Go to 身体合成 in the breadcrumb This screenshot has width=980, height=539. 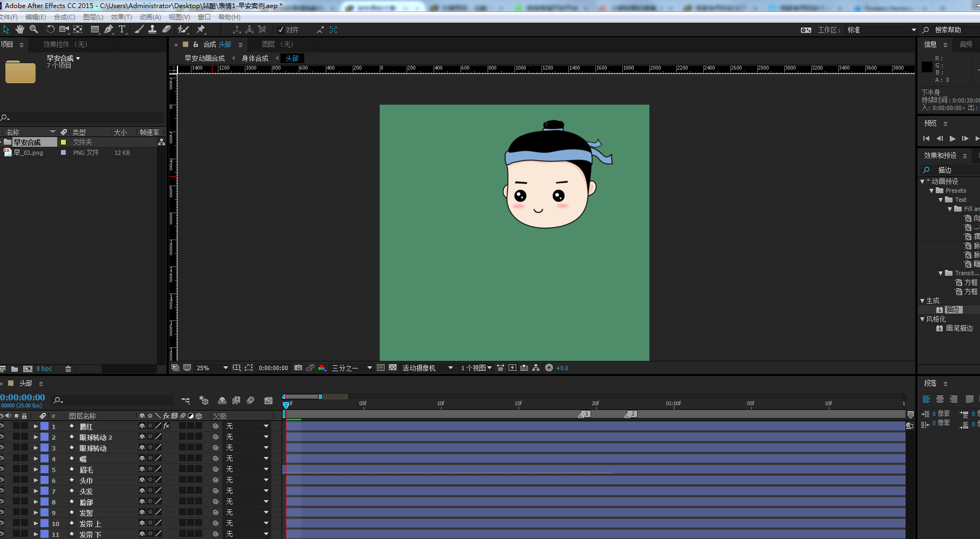[255, 58]
